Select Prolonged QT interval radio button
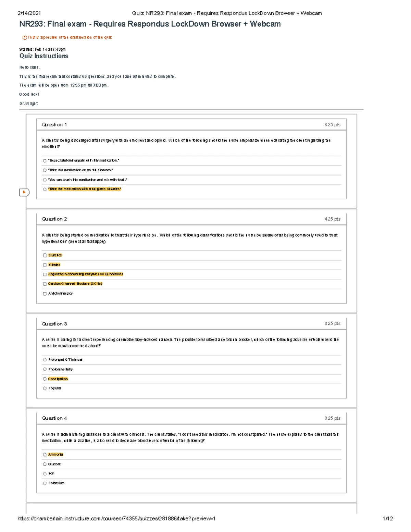Image resolution: width=411 pixels, height=532 pixels. tap(45, 360)
